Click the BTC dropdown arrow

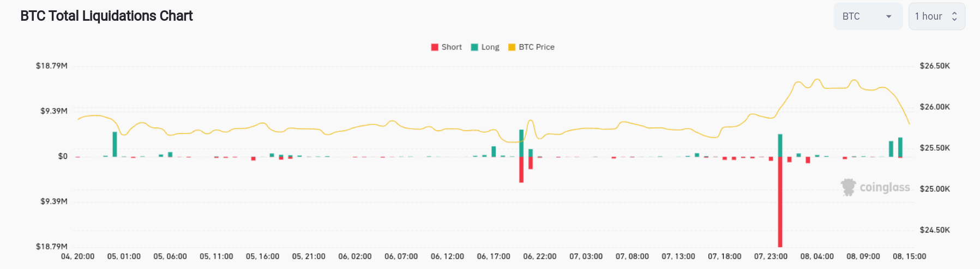(888, 16)
